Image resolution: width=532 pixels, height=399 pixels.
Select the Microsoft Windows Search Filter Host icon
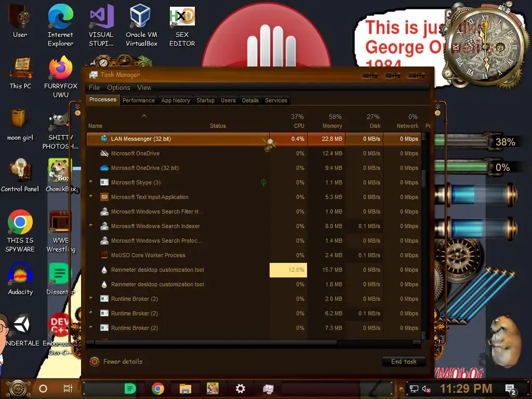104,211
